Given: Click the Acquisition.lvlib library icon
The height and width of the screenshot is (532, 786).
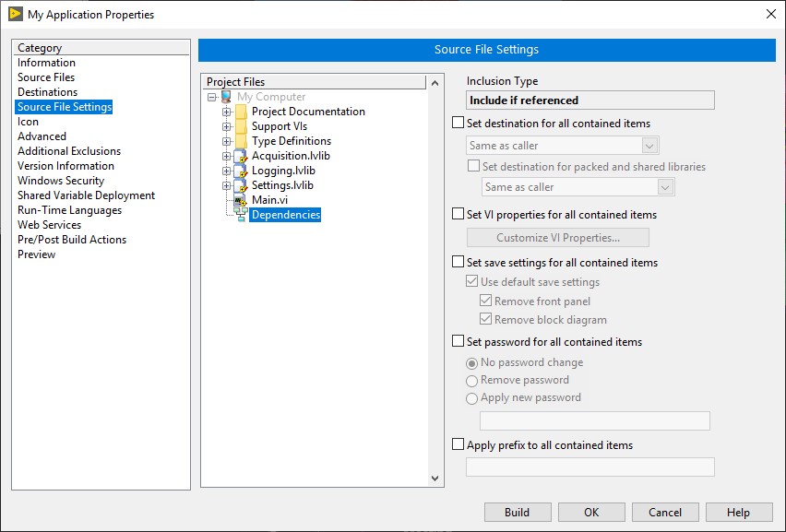Looking at the screenshot, I should pyautogui.click(x=241, y=156).
